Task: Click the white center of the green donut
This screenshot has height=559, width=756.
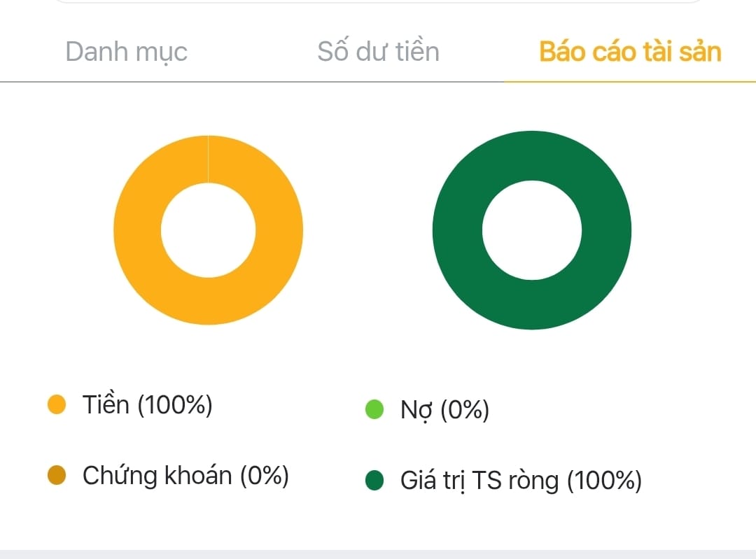Action: (532, 230)
